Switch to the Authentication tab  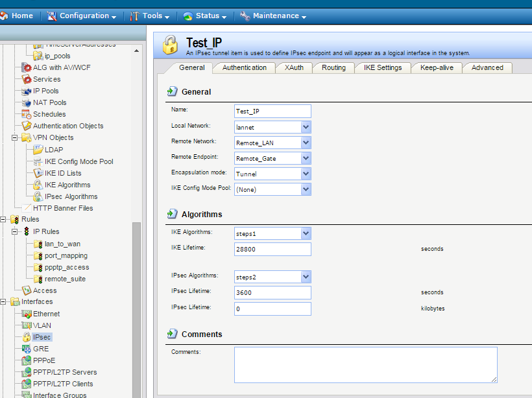[244, 67]
